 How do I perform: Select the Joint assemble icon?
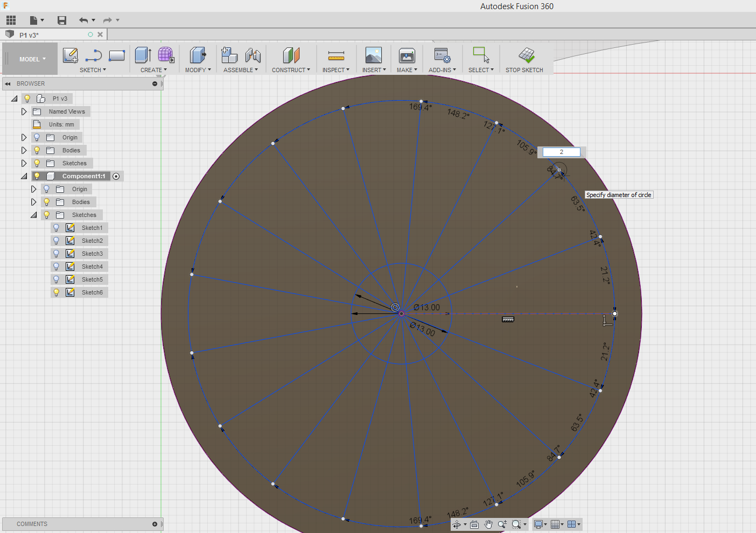[253, 55]
